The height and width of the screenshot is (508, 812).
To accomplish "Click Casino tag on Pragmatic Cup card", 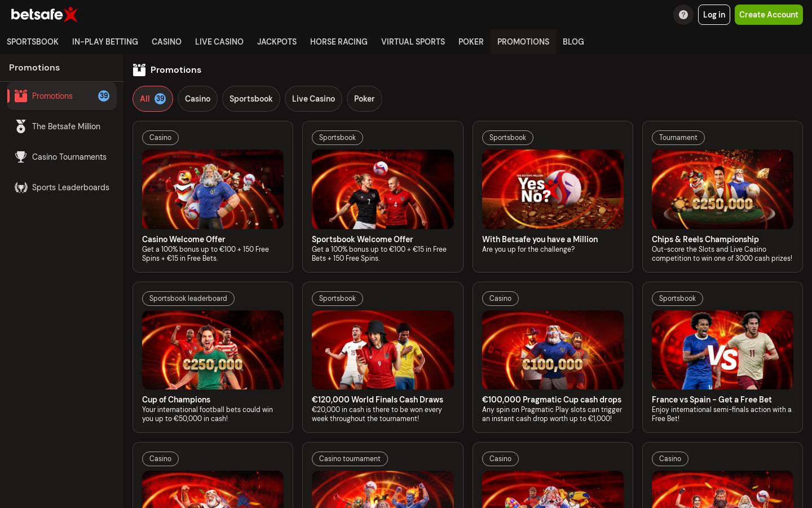I will pos(500,299).
